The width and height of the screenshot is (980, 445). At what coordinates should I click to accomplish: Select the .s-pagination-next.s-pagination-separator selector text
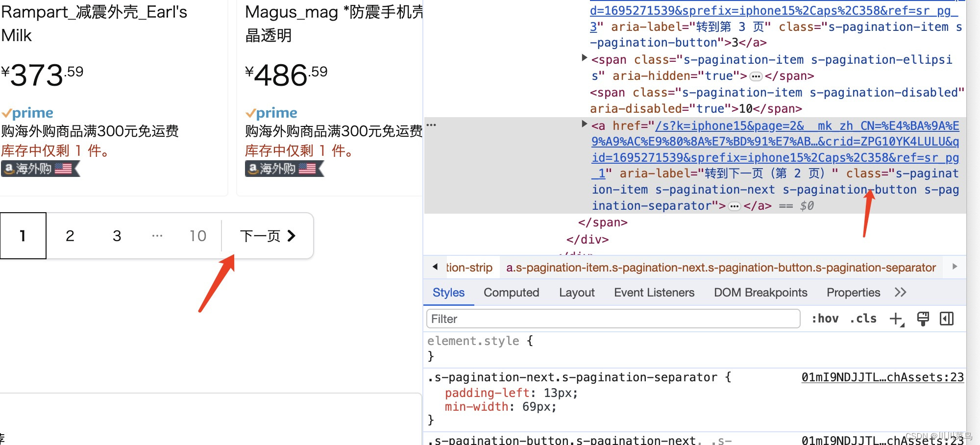click(573, 377)
